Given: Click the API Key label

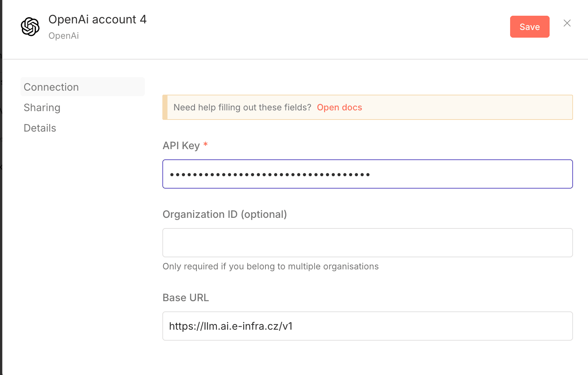Looking at the screenshot, I should (181, 145).
